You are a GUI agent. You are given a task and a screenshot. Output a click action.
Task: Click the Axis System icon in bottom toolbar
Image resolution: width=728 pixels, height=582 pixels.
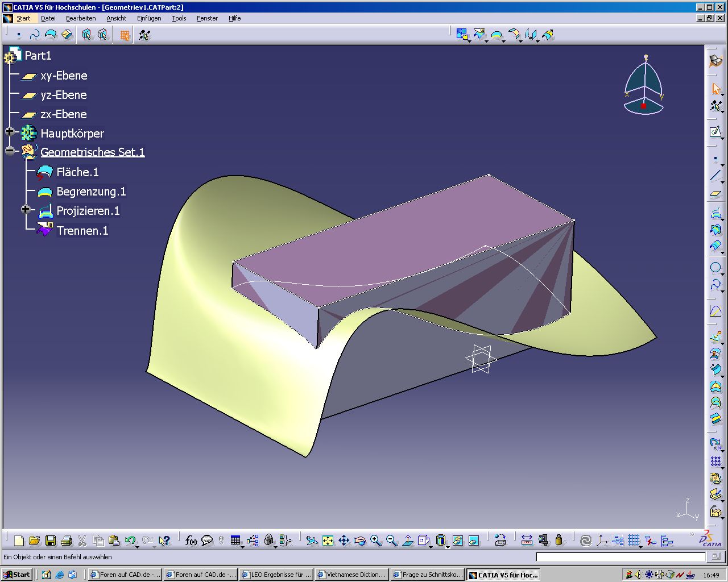pos(602,540)
